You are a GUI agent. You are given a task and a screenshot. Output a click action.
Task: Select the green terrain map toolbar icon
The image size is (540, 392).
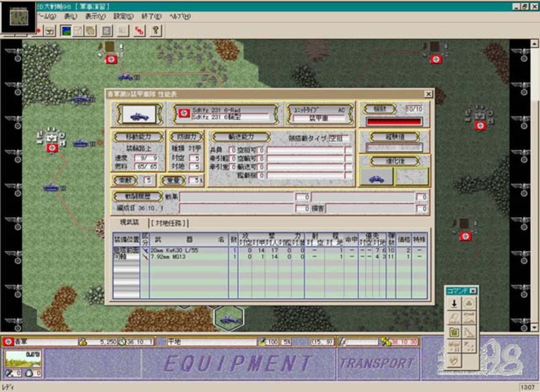(67, 31)
